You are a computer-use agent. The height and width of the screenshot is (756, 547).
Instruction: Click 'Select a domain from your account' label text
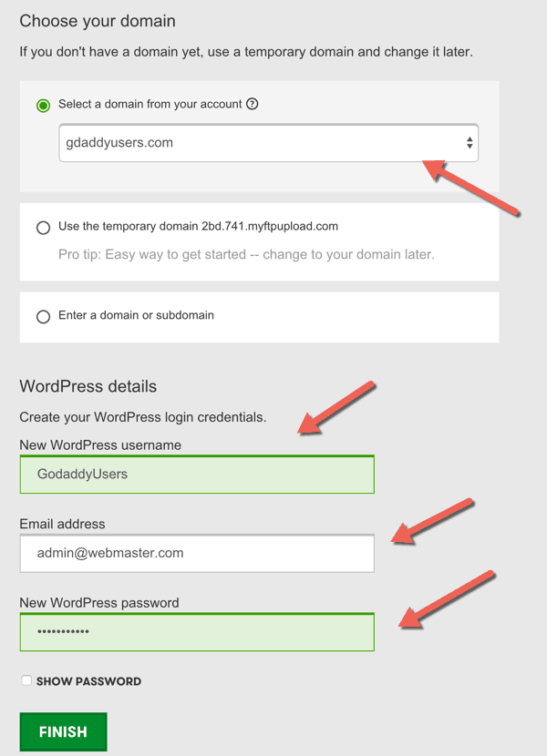(x=150, y=104)
